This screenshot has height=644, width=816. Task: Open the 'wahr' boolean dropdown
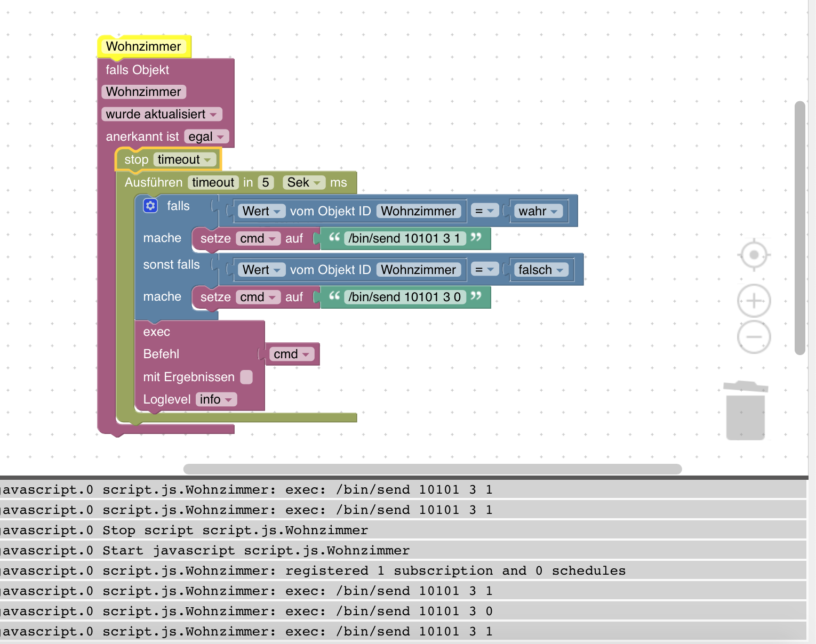(538, 211)
